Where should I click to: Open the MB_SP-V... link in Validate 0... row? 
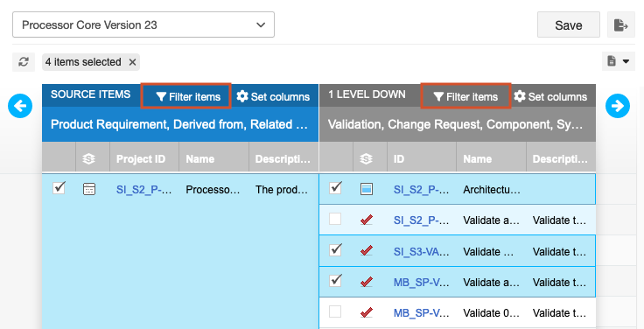[x=421, y=313]
